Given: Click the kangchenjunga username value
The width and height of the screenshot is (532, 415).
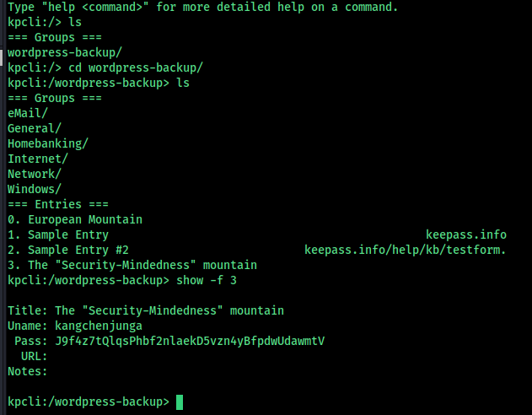Looking at the screenshot, I should point(99,326).
